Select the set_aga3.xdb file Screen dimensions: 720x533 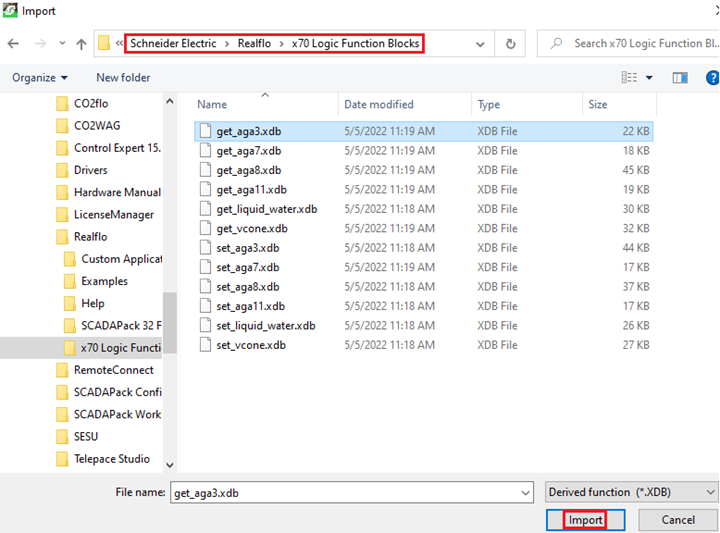tap(423, 248)
